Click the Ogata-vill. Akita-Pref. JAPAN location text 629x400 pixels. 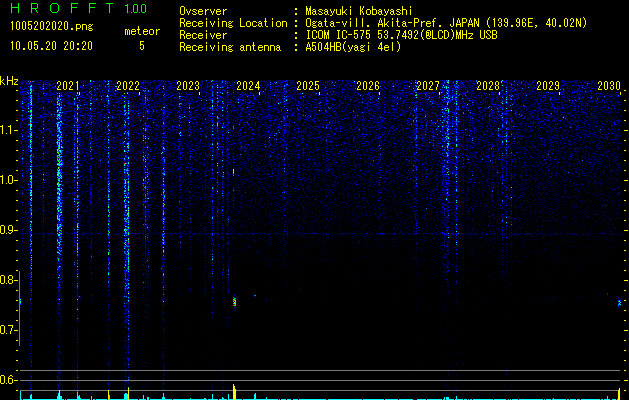tap(446, 23)
